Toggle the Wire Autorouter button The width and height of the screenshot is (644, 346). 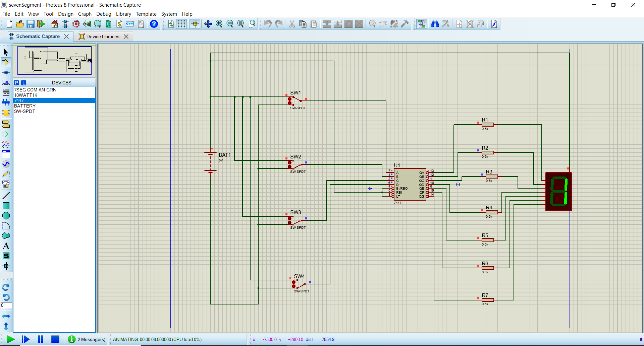[421, 24]
